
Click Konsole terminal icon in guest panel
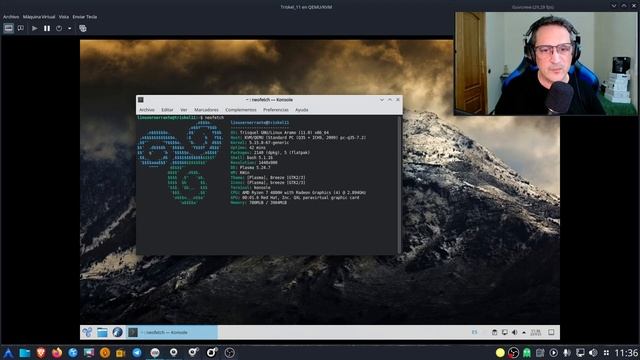(133, 332)
